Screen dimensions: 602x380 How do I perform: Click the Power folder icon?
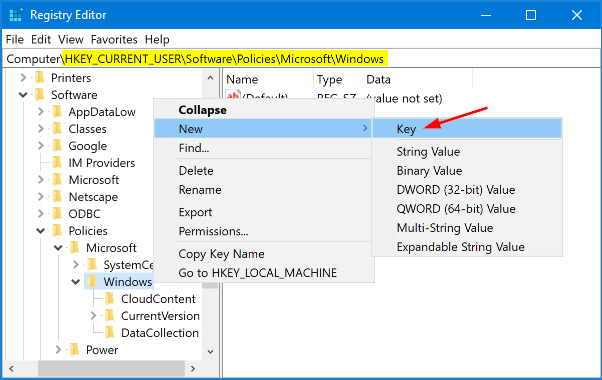(74, 350)
